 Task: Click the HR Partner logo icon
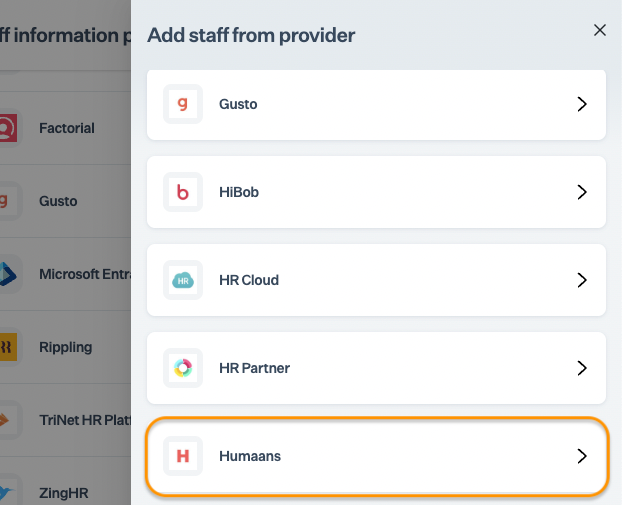pos(183,368)
